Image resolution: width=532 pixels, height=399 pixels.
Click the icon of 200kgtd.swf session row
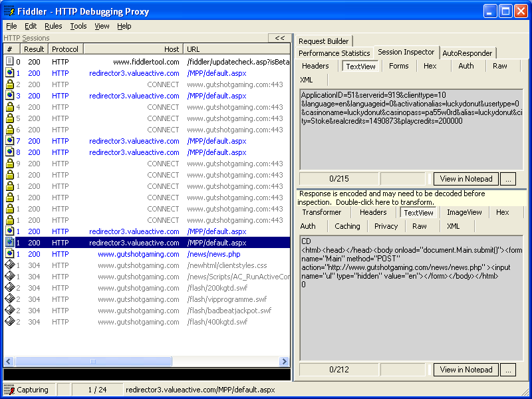pyautogui.click(x=10, y=288)
